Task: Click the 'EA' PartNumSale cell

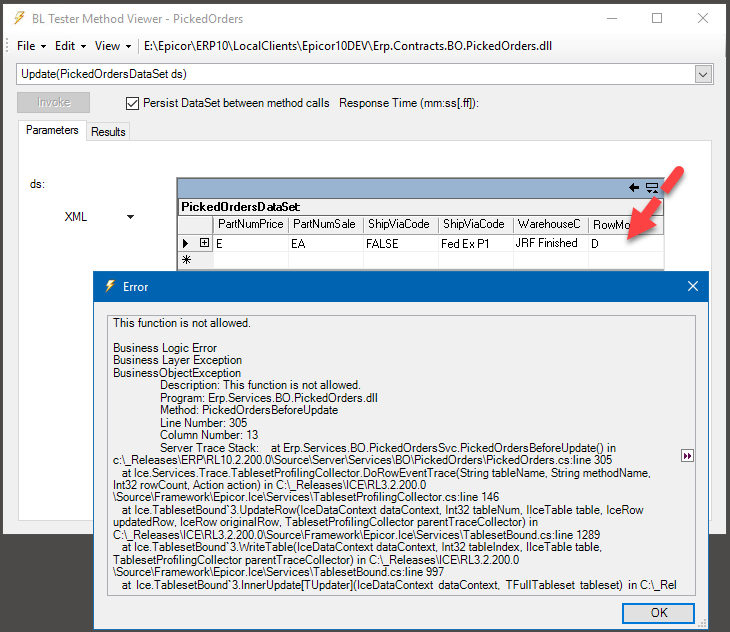Action: 325,243
